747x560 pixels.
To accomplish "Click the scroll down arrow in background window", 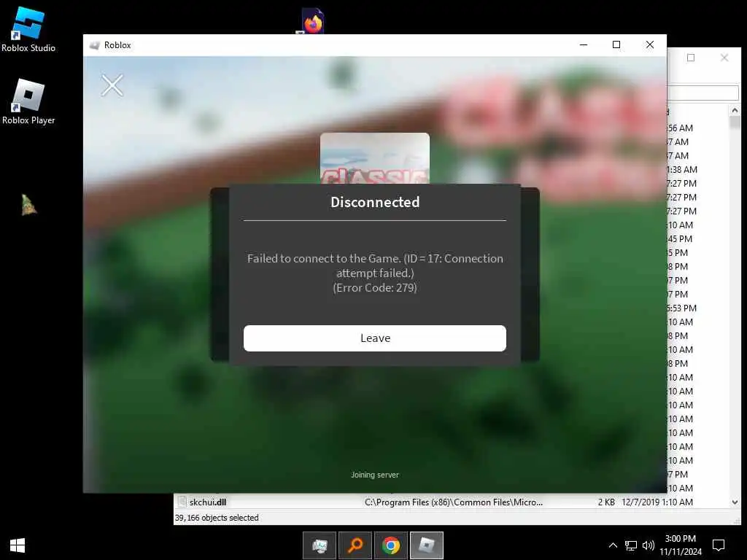I will coord(735,502).
